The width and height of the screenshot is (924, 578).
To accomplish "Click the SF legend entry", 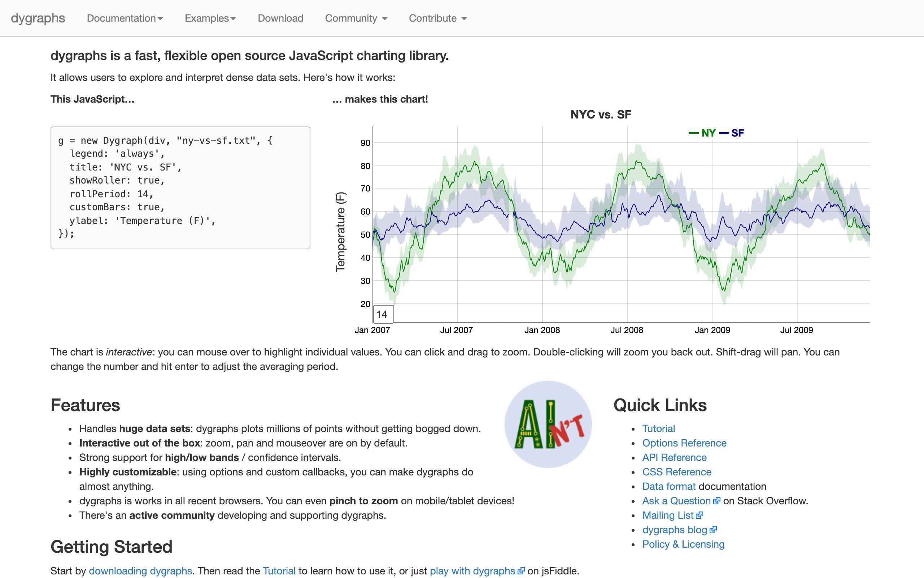I will coord(731,133).
